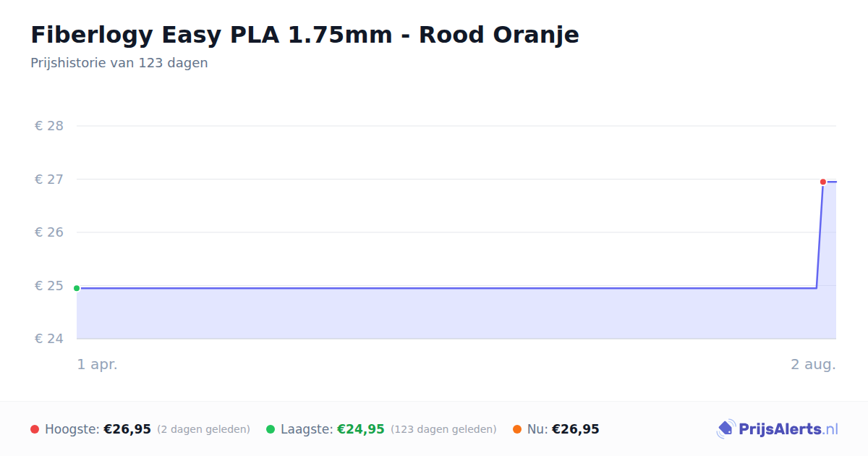This screenshot has width=868, height=456.
Task: Click the red Hoogste legend dot
Action: [35, 429]
